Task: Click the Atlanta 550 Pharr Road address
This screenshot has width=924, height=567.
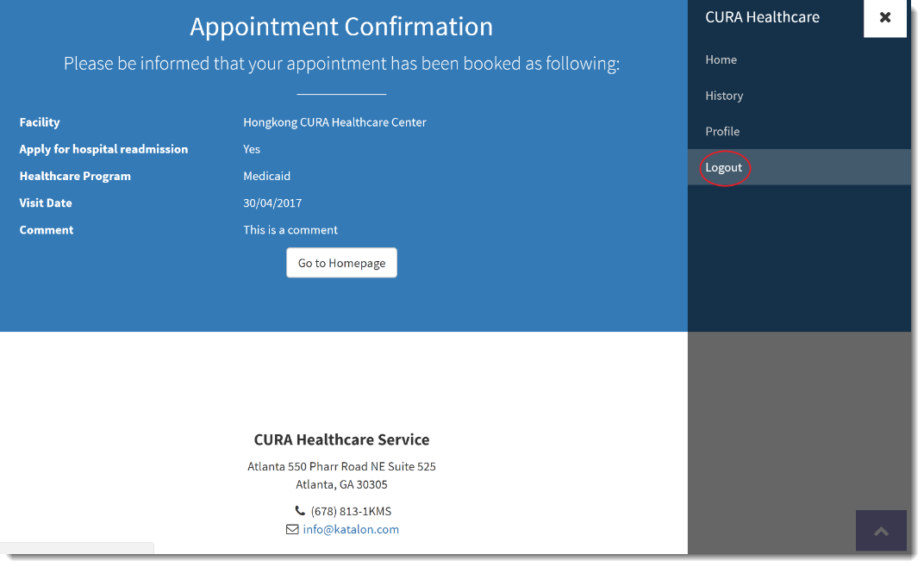Action: tap(341, 466)
